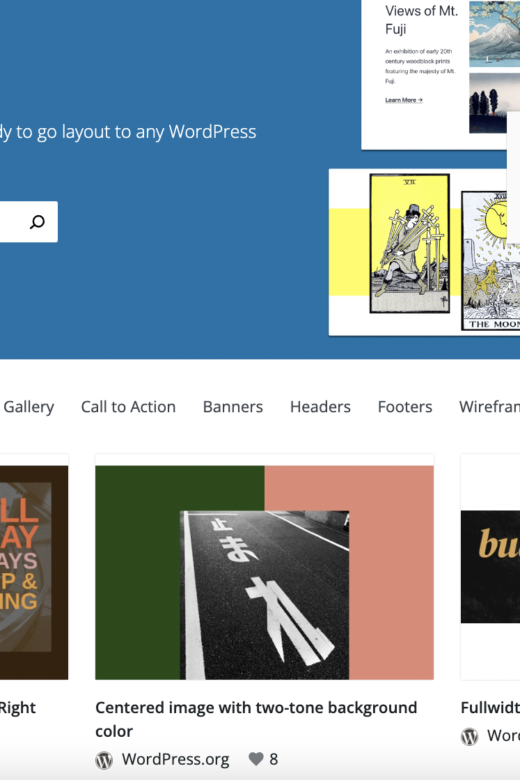Click the WordPress logo beside WordPress.org
Viewport: 520px width, 780px height.
(104, 760)
